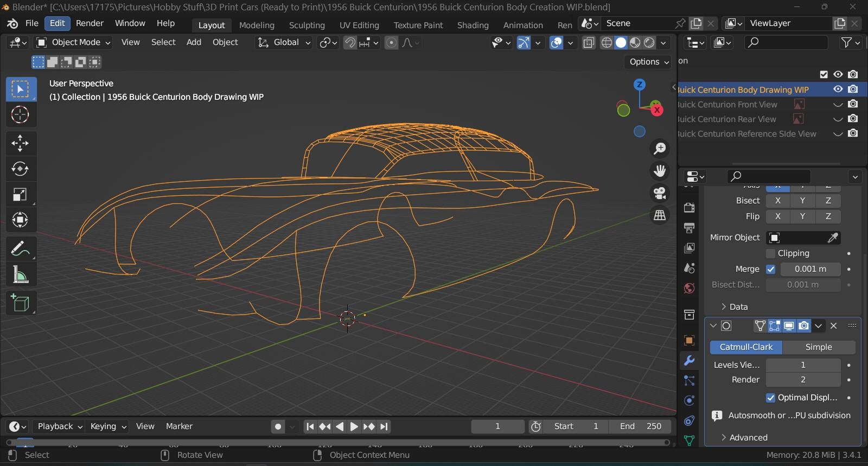Switch orthographic/perspective grid icon
Viewport: 868px width, 466px height.
[660, 215]
